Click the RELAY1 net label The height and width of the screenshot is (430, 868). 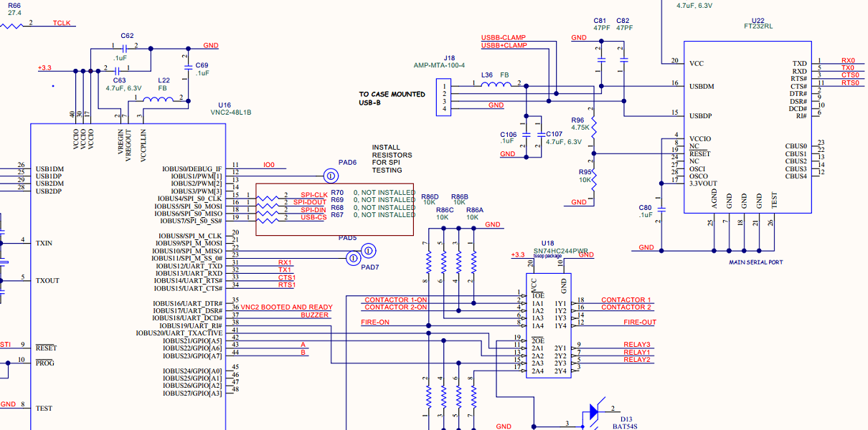click(x=636, y=352)
